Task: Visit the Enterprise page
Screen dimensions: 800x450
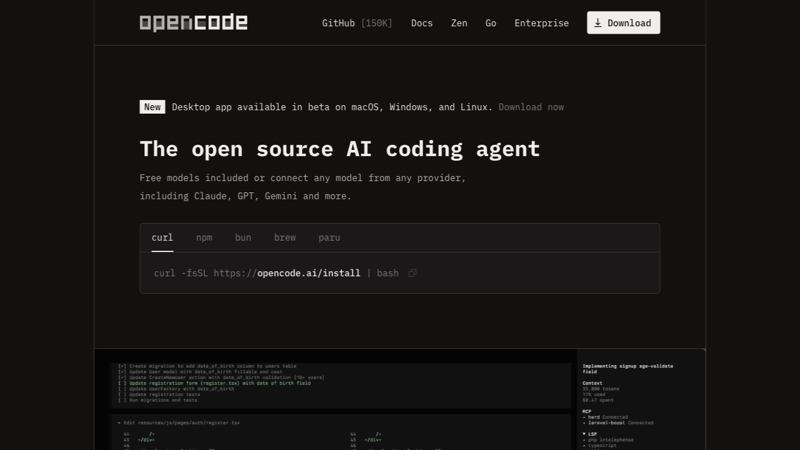Action: (x=541, y=23)
